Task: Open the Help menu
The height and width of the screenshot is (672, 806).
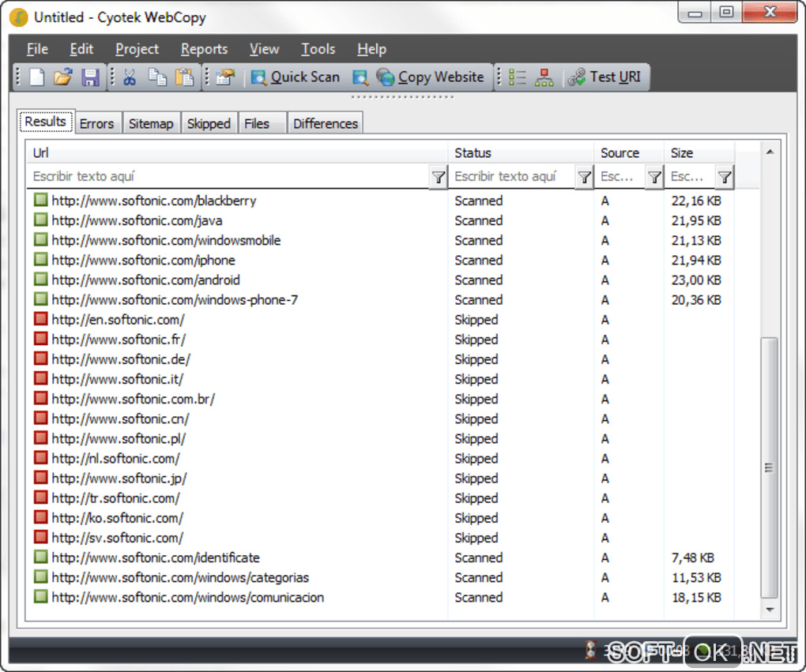Action: coord(371,49)
